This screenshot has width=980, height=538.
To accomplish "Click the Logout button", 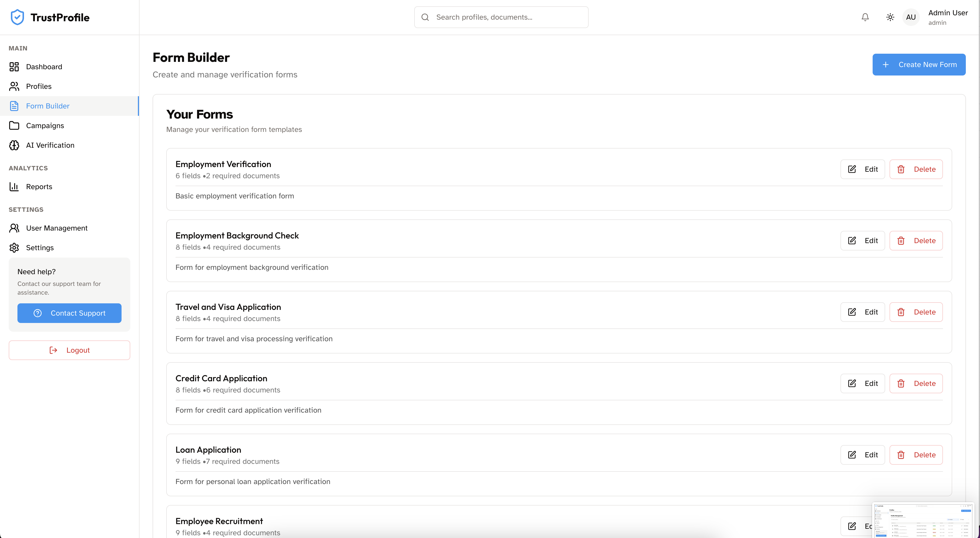I will point(69,350).
